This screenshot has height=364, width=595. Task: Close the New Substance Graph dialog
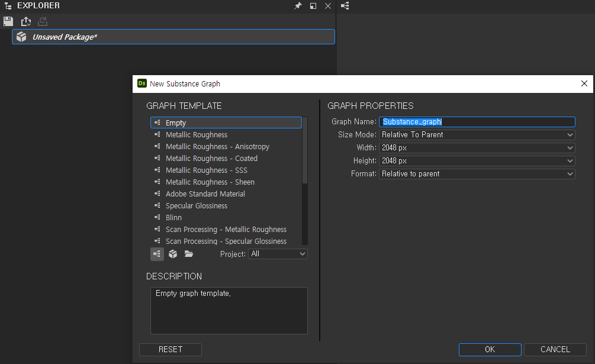[584, 83]
